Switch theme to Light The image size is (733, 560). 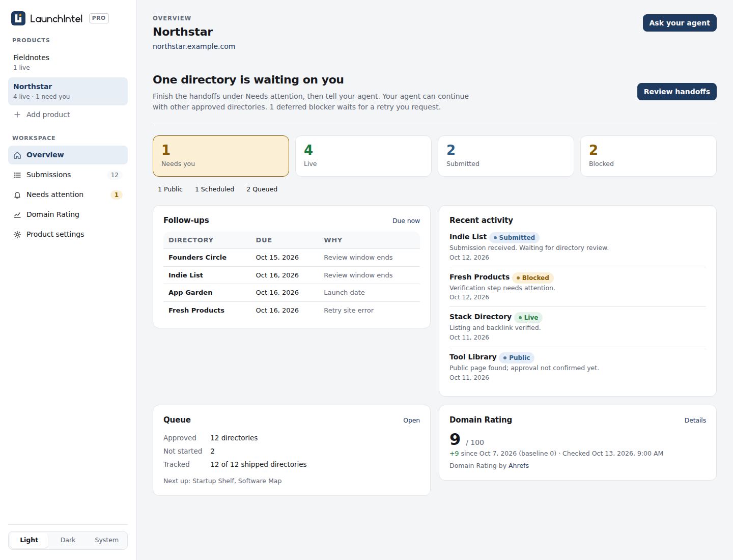29,540
